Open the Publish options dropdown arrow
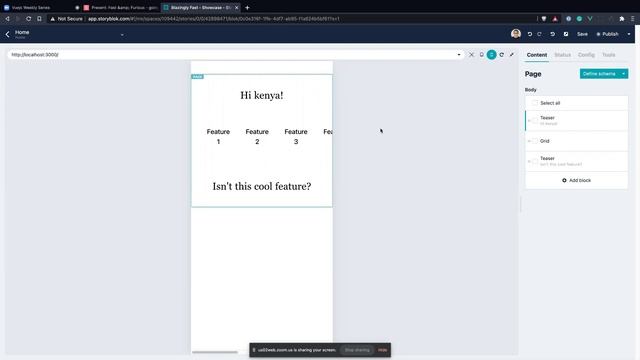 pyautogui.click(x=629, y=34)
